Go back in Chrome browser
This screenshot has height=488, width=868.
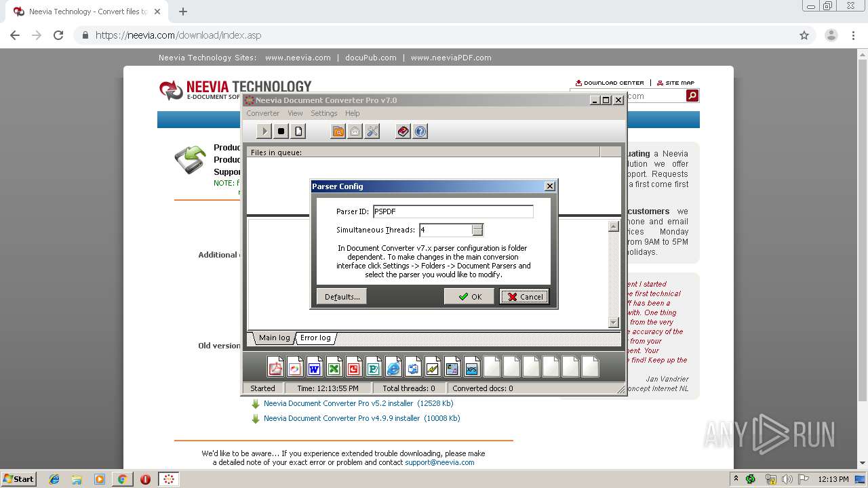[x=15, y=35]
